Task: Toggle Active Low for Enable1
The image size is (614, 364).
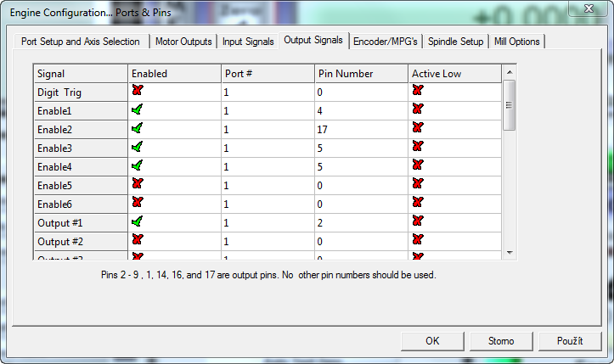Action: tap(417, 110)
